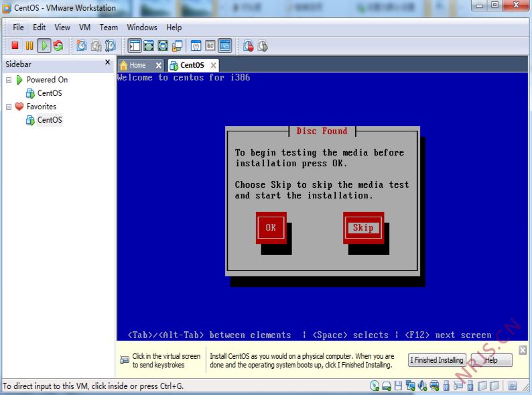Click the 'Welcome to centos for i386' text
This screenshot has width=532, height=395.
(x=184, y=77)
